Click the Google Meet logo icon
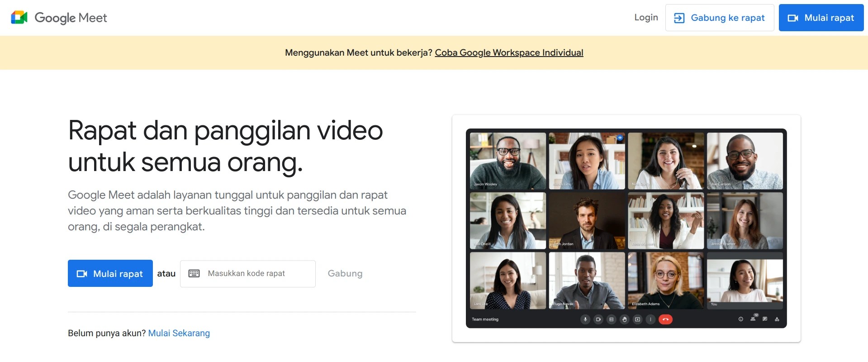The width and height of the screenshot is (868, 362). [x=19, y=18]
